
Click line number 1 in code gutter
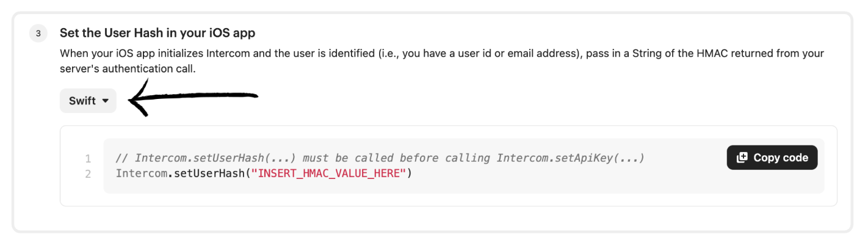coord(89,159)
